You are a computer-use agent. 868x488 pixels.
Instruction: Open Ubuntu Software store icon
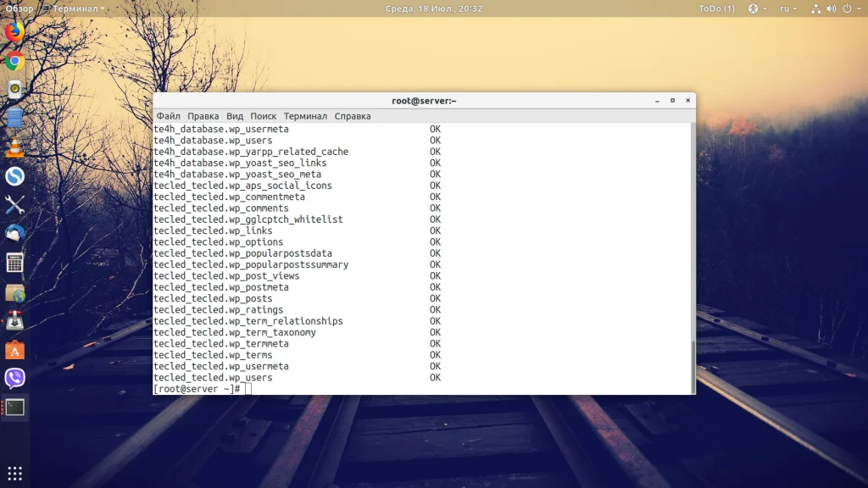15,350
